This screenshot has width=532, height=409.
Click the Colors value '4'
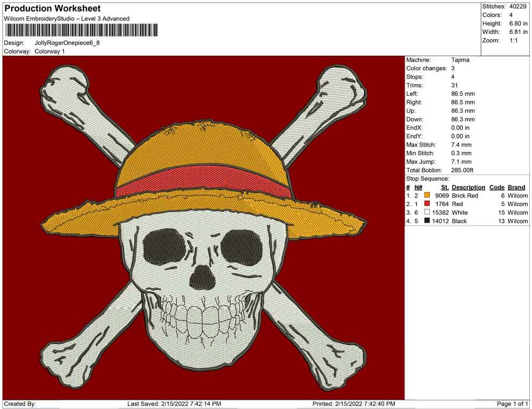pyautogui.click(x=511, y=15)
